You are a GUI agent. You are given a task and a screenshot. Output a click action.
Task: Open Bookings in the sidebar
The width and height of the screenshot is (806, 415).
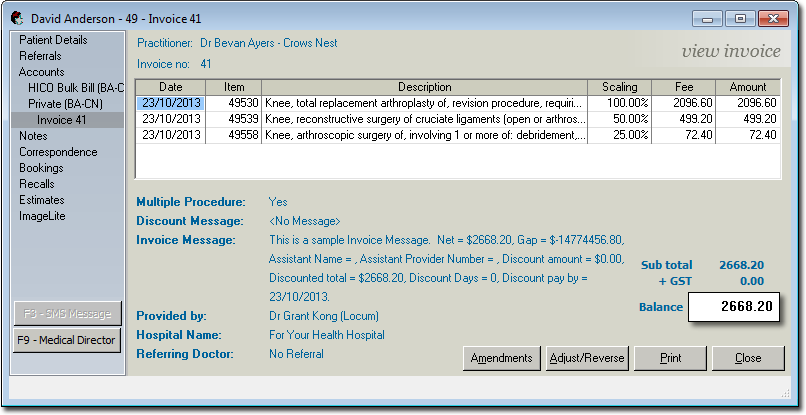(x=42, y=168)
